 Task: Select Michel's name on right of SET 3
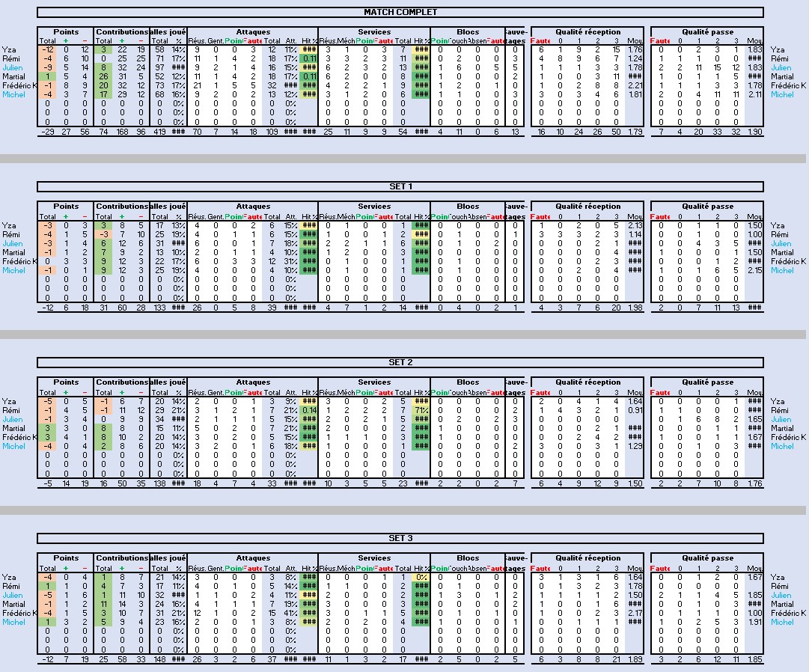tap(781, 622)
